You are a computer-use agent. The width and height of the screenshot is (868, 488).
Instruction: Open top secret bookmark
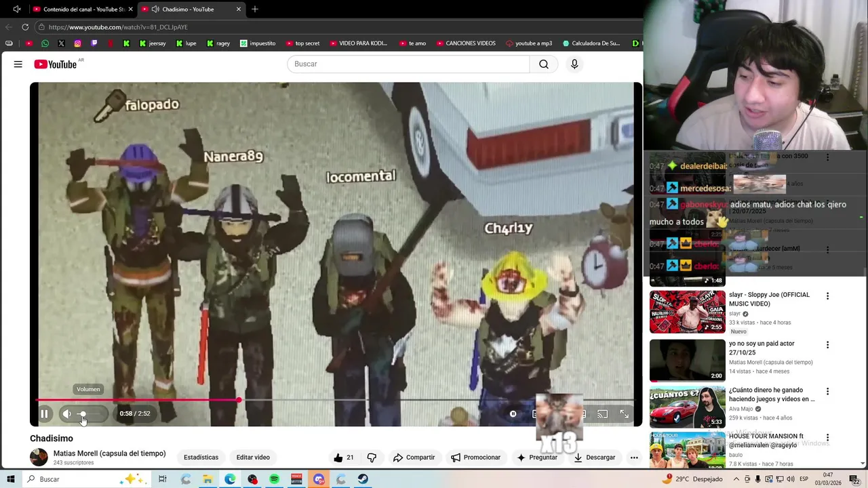point(302,43)
